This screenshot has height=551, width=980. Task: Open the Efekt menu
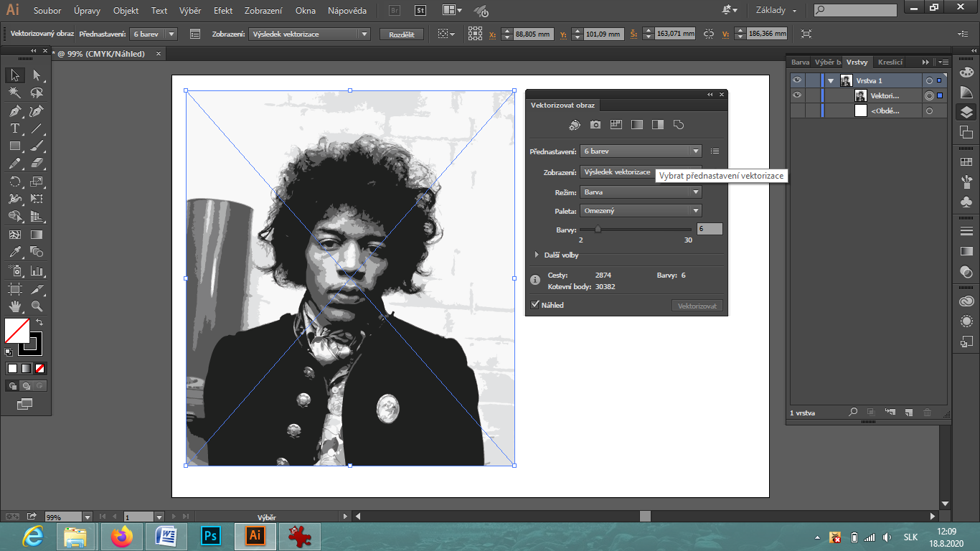[222, 11]
